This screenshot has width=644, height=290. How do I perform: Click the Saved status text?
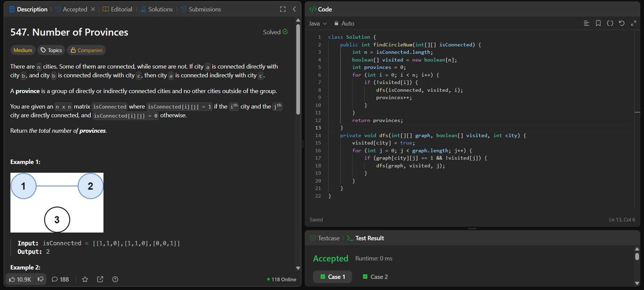coord(316,220)
